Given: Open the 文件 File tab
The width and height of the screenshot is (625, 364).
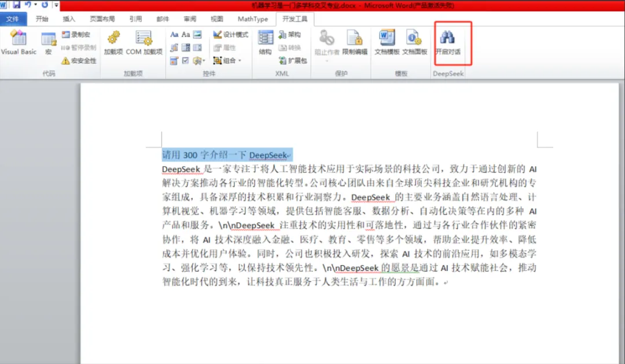Looking at the screenshot, I should (13, 19).
